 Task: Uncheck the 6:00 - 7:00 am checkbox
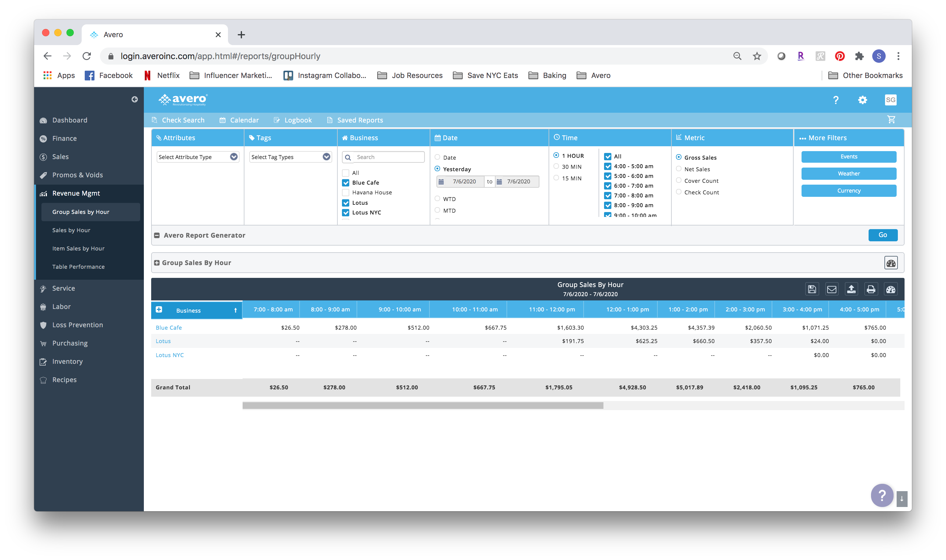pos(607,186)
